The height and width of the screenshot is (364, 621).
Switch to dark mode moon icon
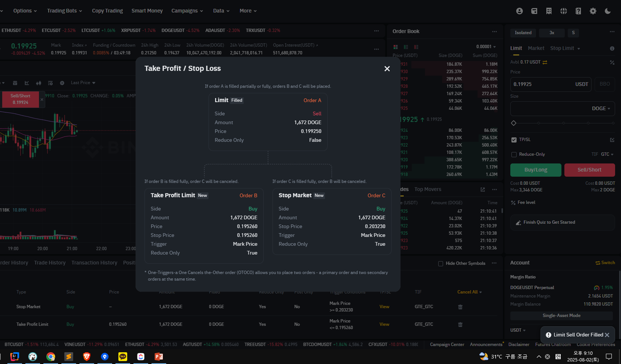point(608,11)
